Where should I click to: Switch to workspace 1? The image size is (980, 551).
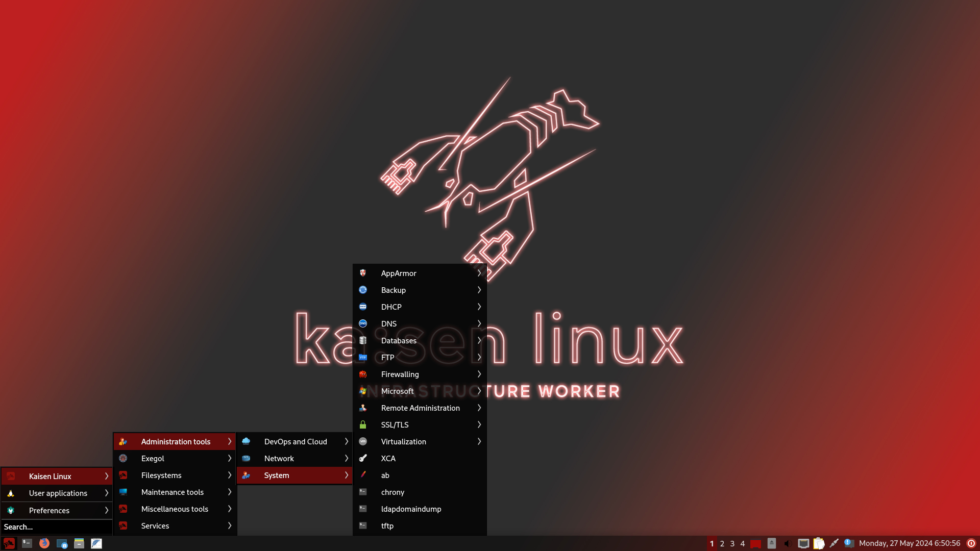point(712,543)
